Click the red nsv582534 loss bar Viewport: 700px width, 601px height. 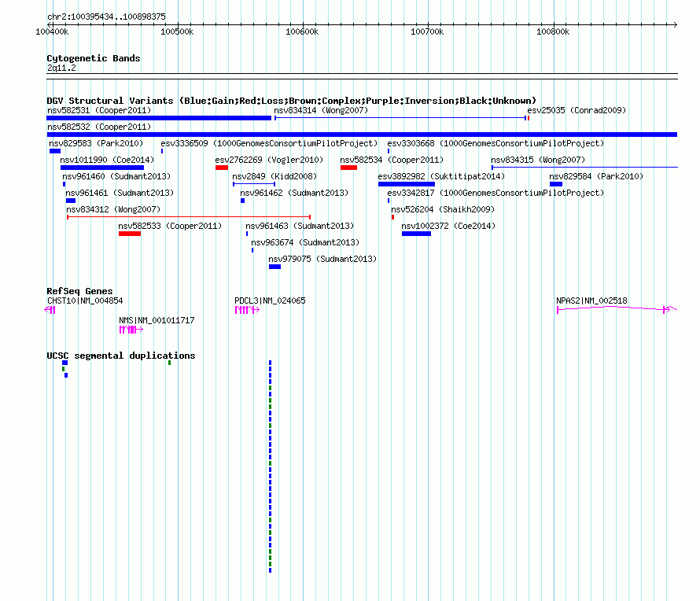pos(348,168)
